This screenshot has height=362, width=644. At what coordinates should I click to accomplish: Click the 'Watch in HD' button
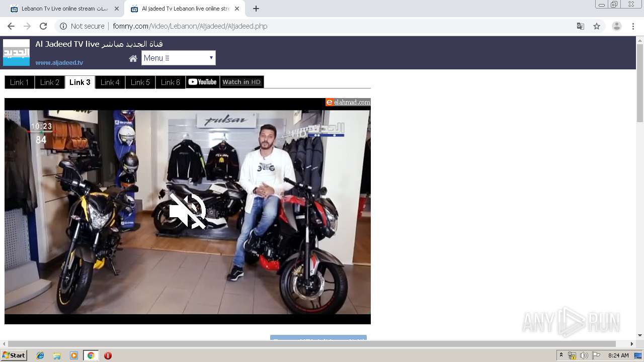click(x=242, y=82)
